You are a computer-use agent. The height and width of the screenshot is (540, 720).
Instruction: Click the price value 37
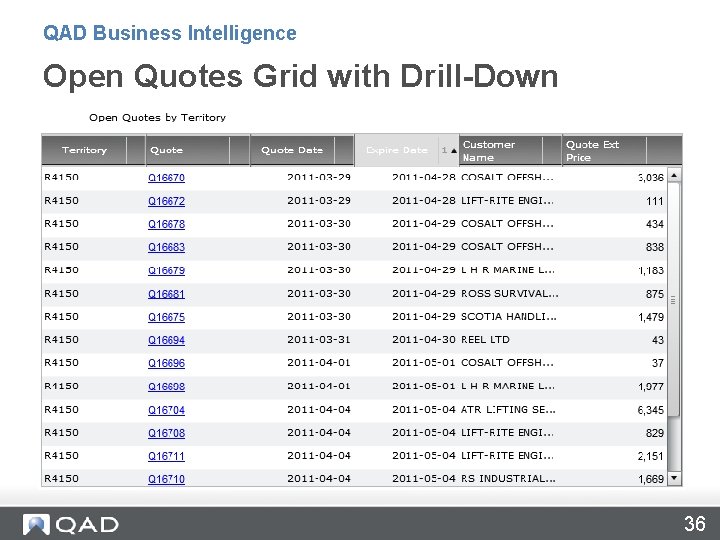coord(658,363)
